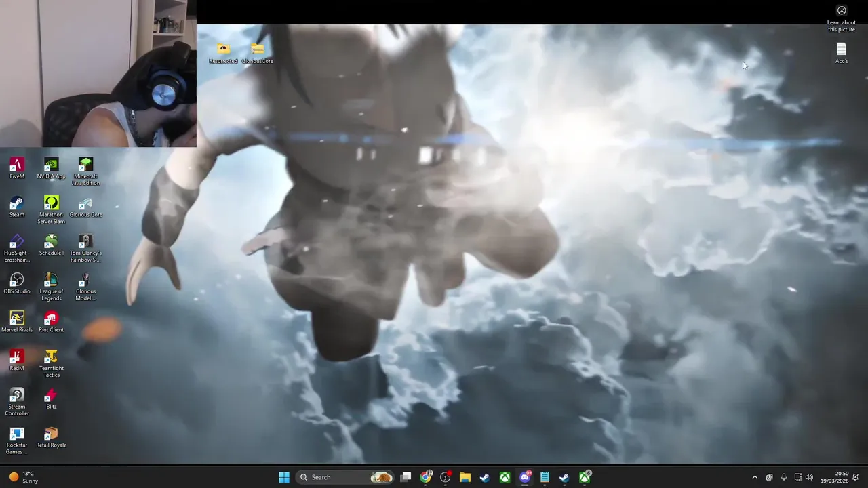Open File Explorer from taskbar
Image resolution: width=868 pixels, height=488 pixels.
pyautogui.click(x=465, y=477)
